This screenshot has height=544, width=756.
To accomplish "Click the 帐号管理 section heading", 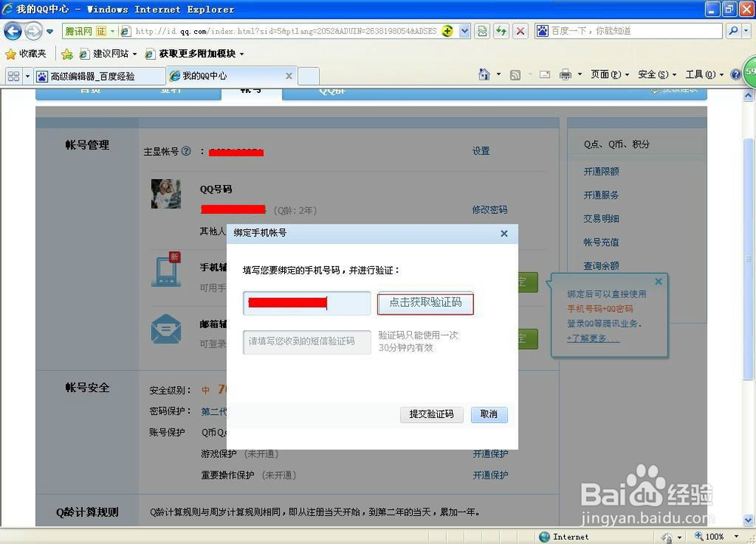I will pos(87,145).
